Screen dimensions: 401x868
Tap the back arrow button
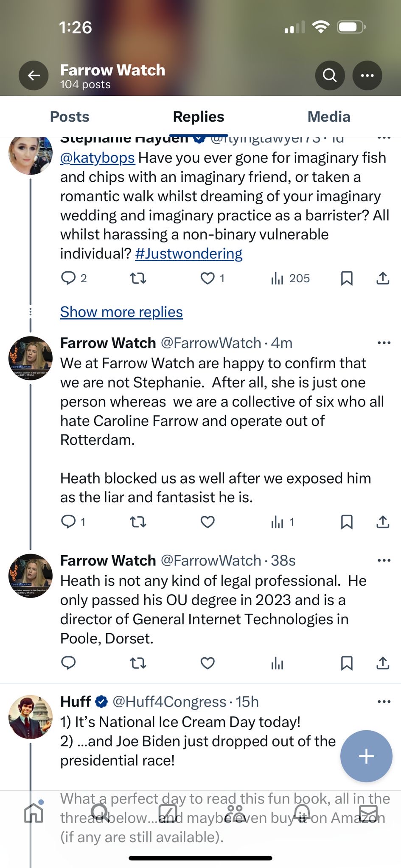point(34,76)
